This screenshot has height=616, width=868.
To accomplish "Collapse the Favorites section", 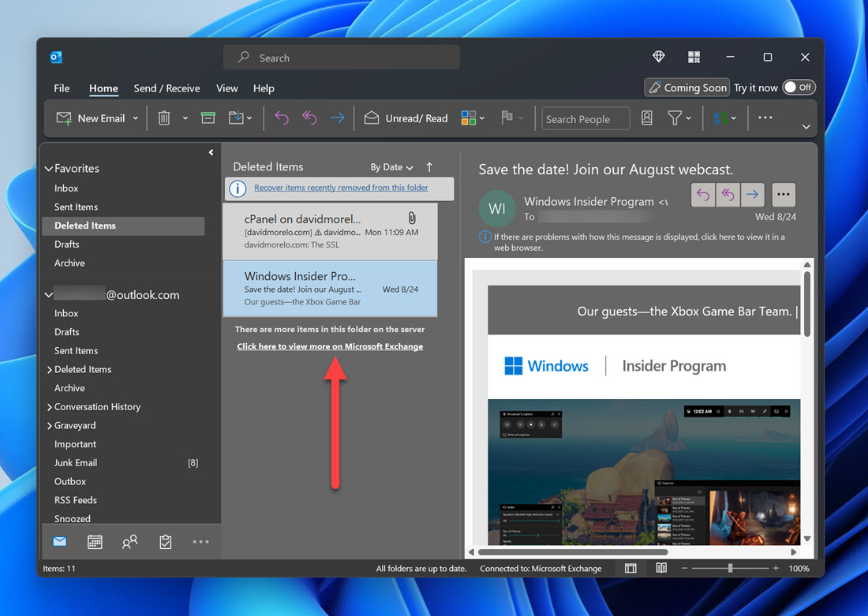I will 49,168.
